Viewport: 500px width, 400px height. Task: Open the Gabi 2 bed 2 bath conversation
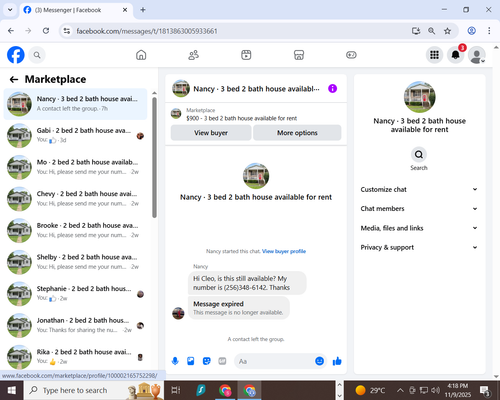[75, 135]
